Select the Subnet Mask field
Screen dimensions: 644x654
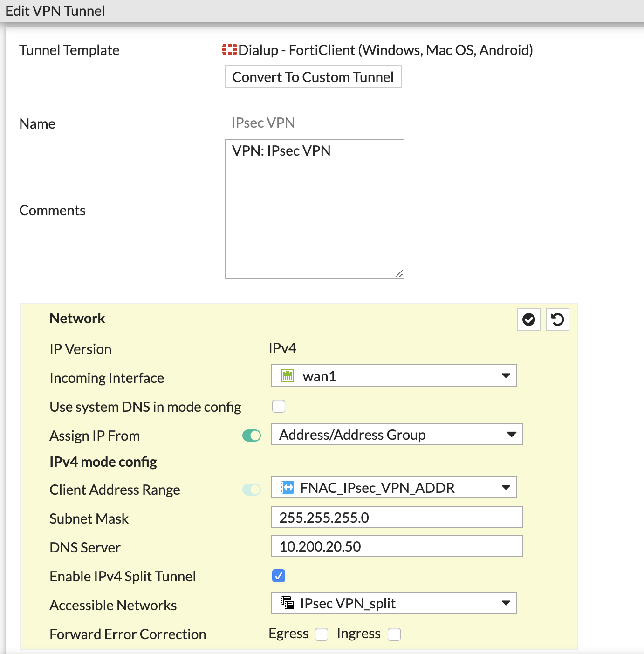coord(397,517)
